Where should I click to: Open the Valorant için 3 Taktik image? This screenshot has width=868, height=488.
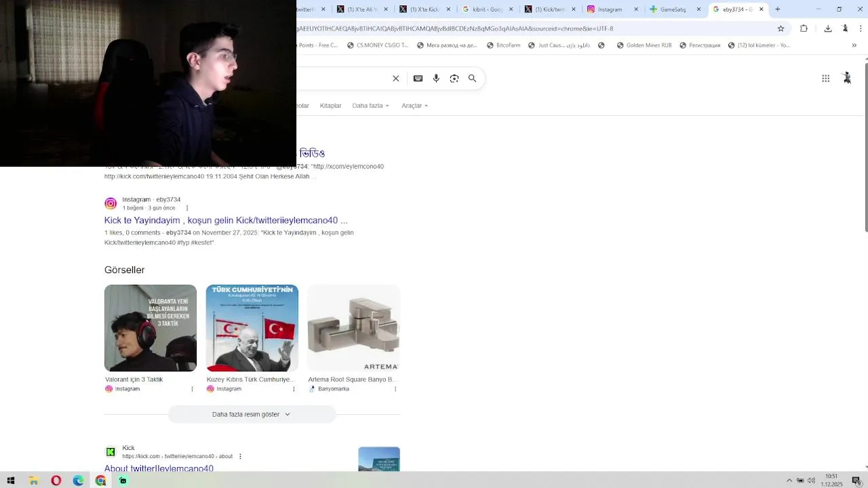151,328
